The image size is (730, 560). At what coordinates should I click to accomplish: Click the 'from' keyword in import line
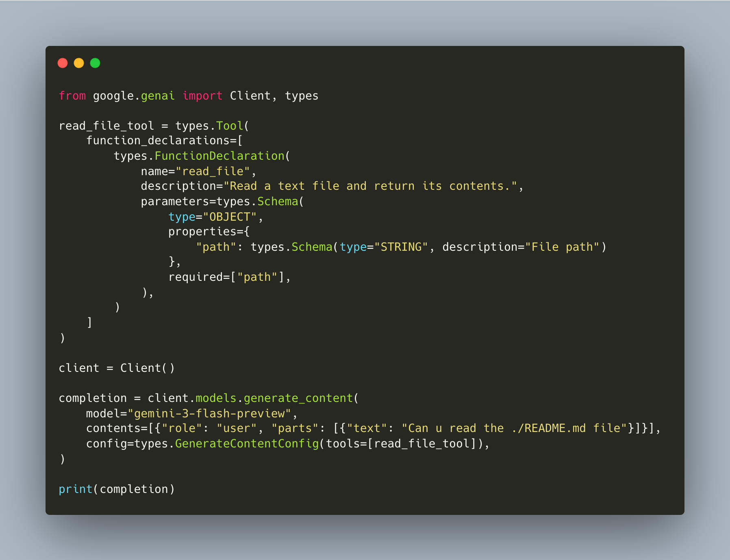72,96
